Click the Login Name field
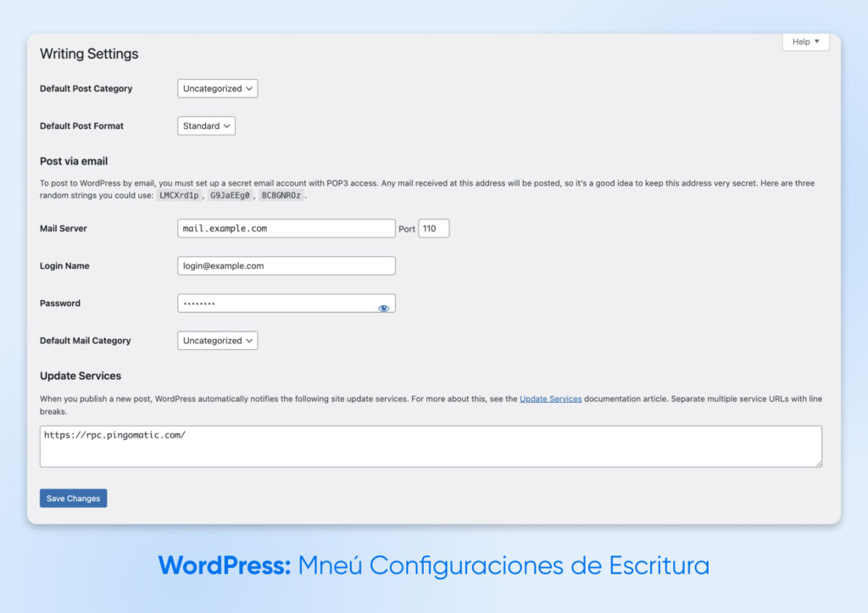The height and width of the screenshot is (613, 868). click(286, 265)
